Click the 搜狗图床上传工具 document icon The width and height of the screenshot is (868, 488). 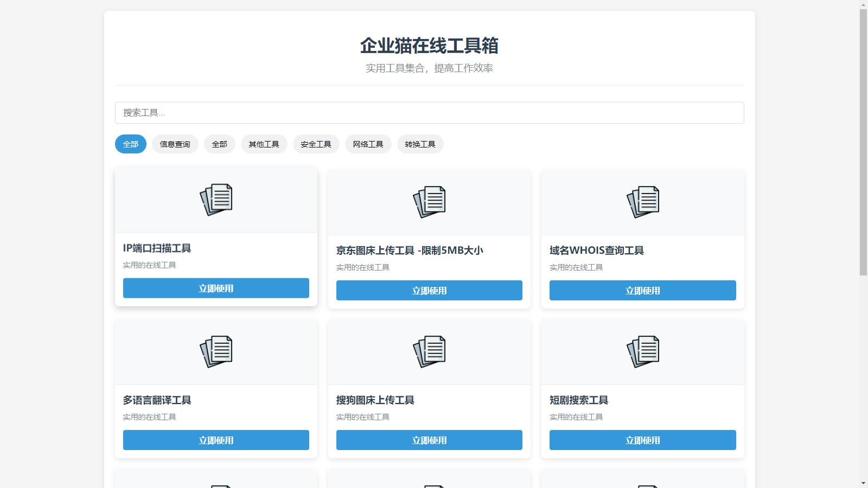tap(429, 351)
